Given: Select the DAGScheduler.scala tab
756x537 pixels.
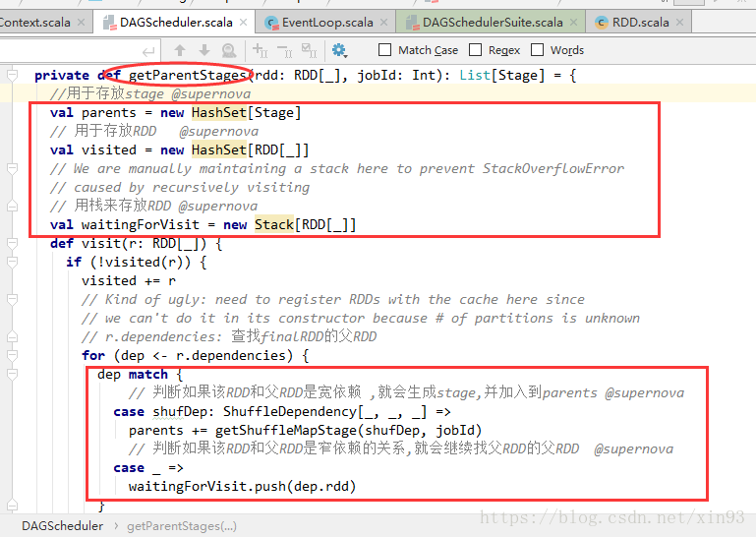Looking at the screenshot, I should (x=176, y=23).
